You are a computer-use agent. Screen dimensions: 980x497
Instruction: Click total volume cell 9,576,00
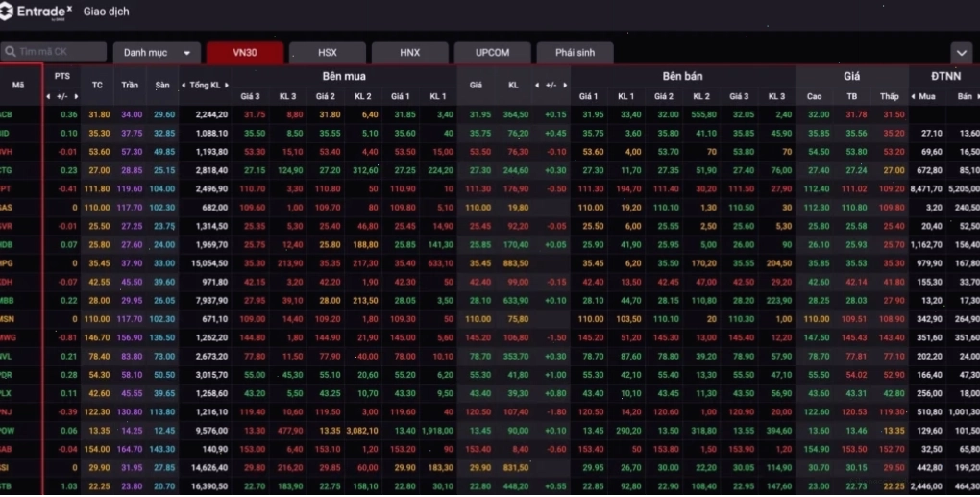[211, 431]
